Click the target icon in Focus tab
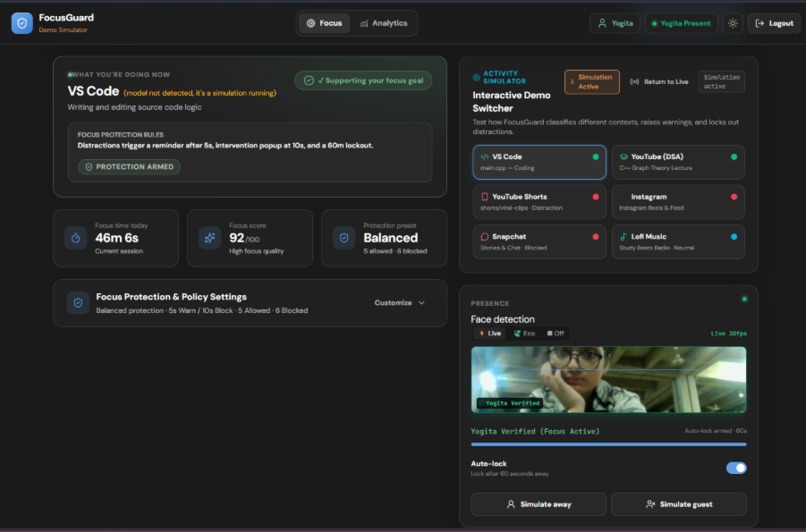The image size is (806, 532). tap(310, 23)
